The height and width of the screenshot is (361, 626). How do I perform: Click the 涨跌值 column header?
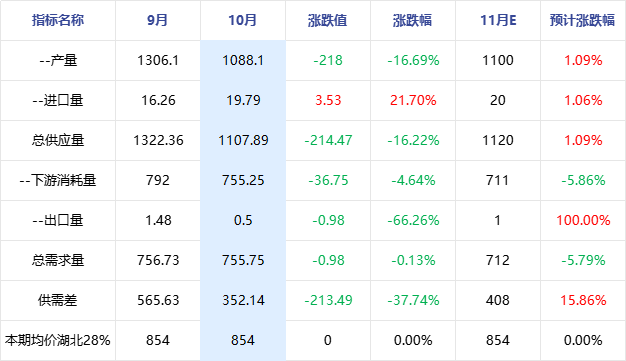click(328, 20)
